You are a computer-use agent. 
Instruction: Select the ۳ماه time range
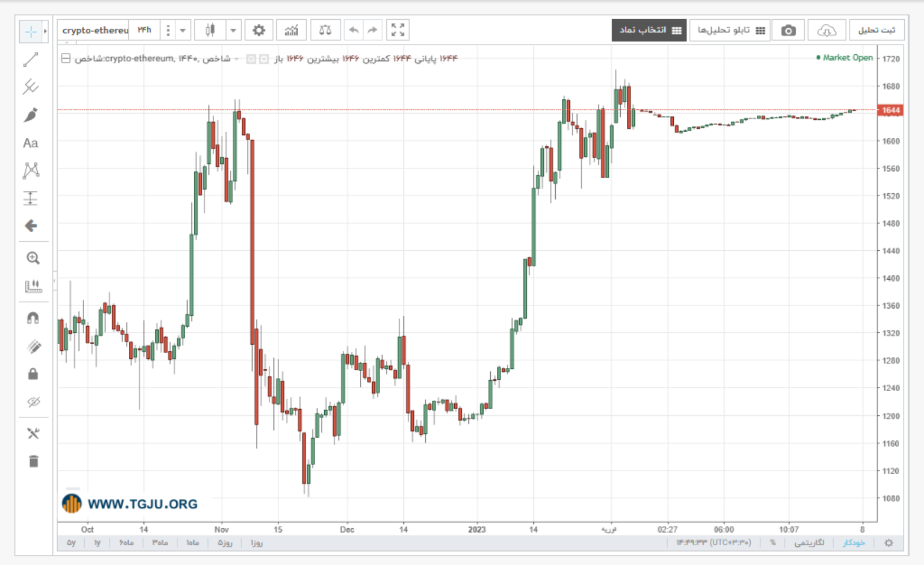[x=160, y=543]
